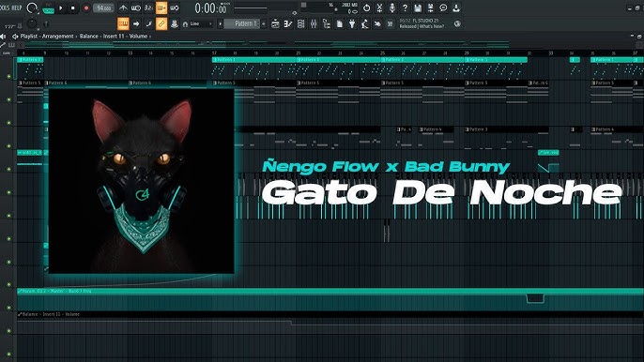Open the shopping cart content library icon
The width and height of the screenshot is (644, 362).
point(390,23)
